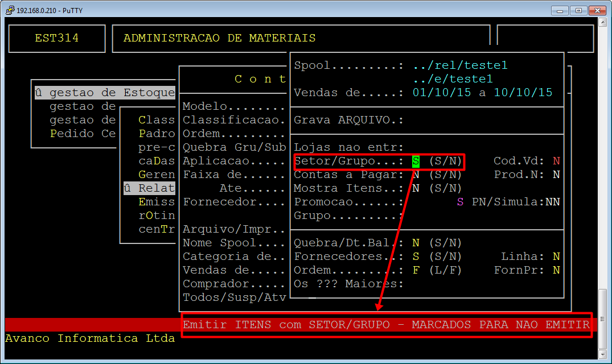Minimize the PuTTY window
Image resolution: width=612 pixels, height=364 pixels.
561,10
